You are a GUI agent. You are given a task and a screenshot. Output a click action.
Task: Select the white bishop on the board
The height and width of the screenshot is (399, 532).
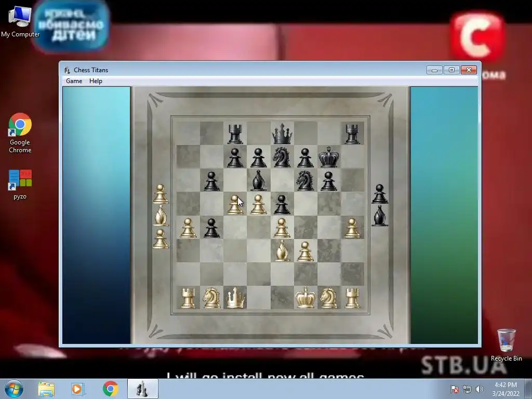(282, 251)
